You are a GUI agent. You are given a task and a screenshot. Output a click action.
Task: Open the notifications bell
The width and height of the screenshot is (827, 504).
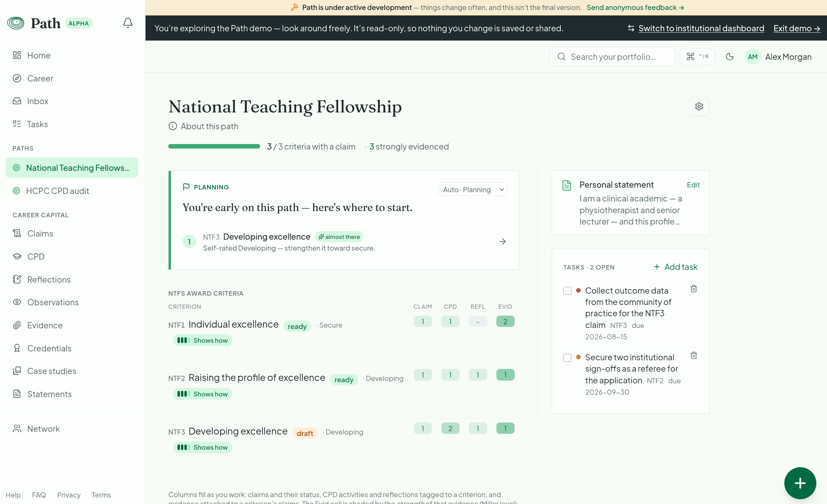click(128, 23)
